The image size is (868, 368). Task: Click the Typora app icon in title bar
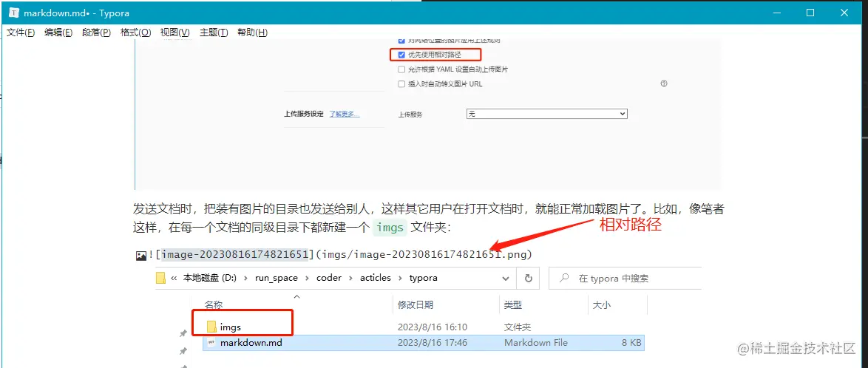(x=15, y=13)
